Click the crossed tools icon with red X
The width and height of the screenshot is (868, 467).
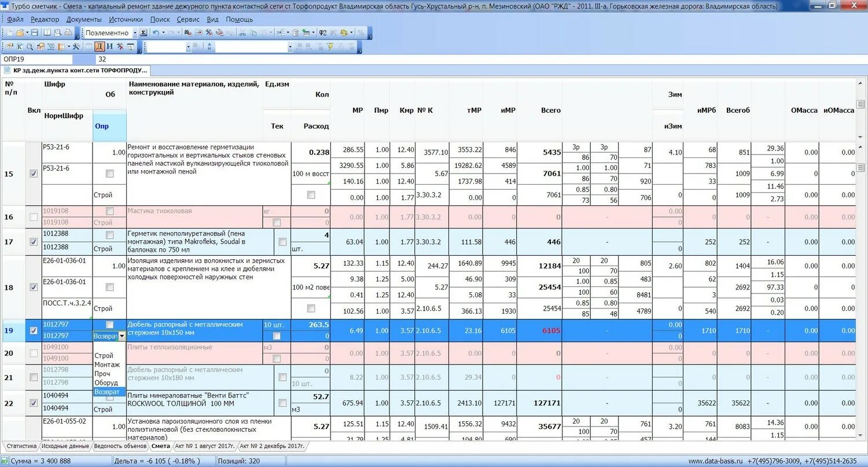[120, 47]
